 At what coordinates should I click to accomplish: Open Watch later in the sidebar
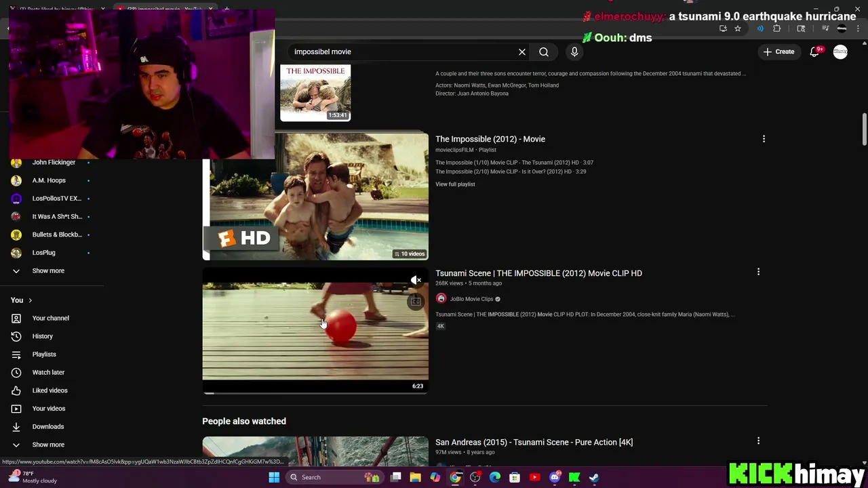tap(48, 372)
